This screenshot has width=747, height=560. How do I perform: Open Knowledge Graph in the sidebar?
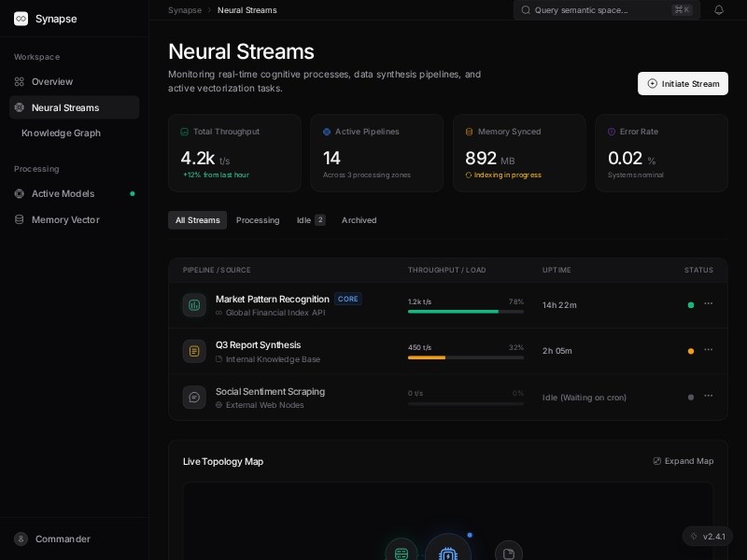[x=61, y=133]
